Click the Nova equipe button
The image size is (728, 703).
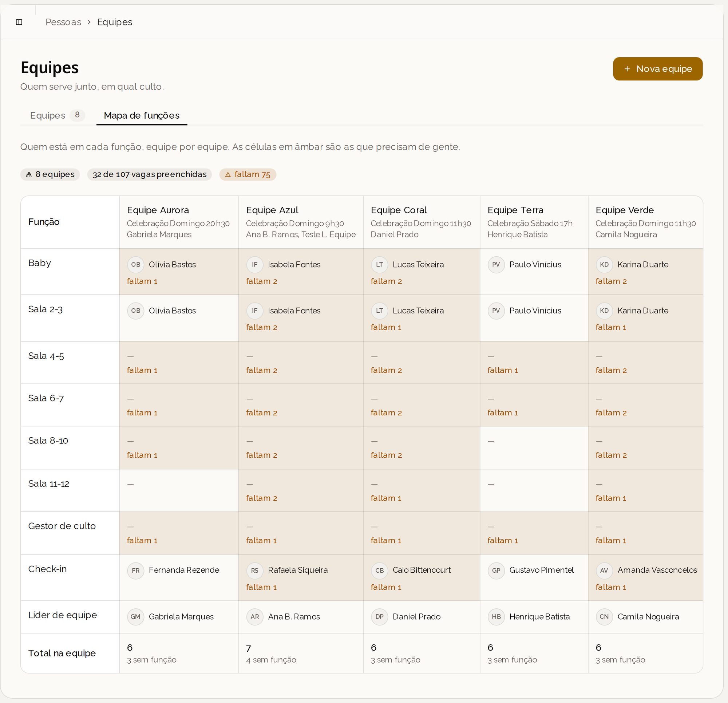(657, 69)
